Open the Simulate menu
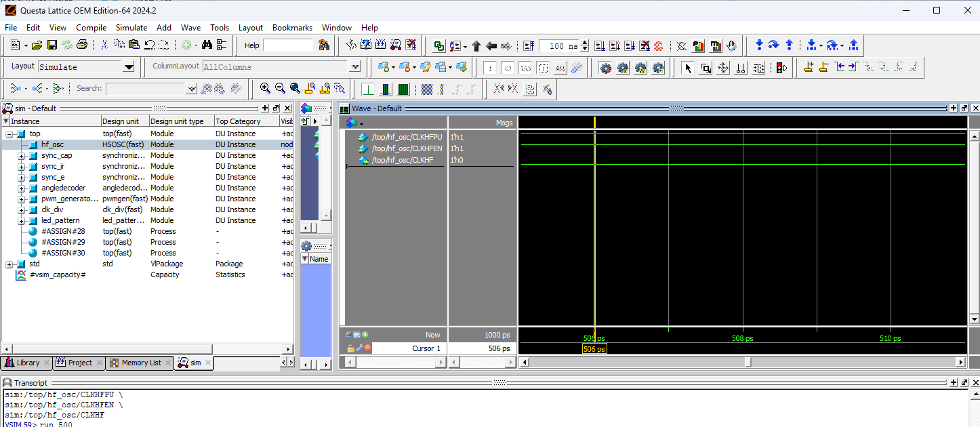980x427 pixels. click(131, 28)
